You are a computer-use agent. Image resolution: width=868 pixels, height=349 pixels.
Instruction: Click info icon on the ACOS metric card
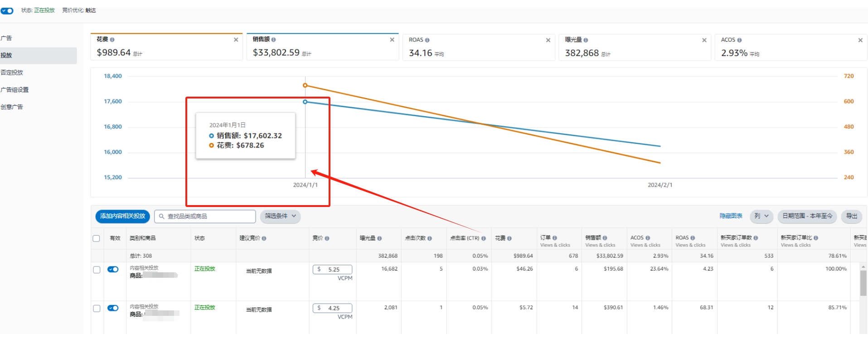coord(740,40)
